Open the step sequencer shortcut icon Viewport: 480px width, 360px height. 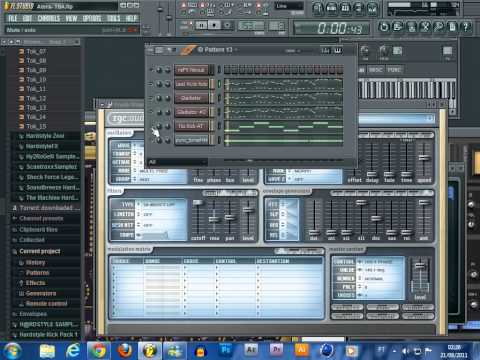click(x=331, y=8)
